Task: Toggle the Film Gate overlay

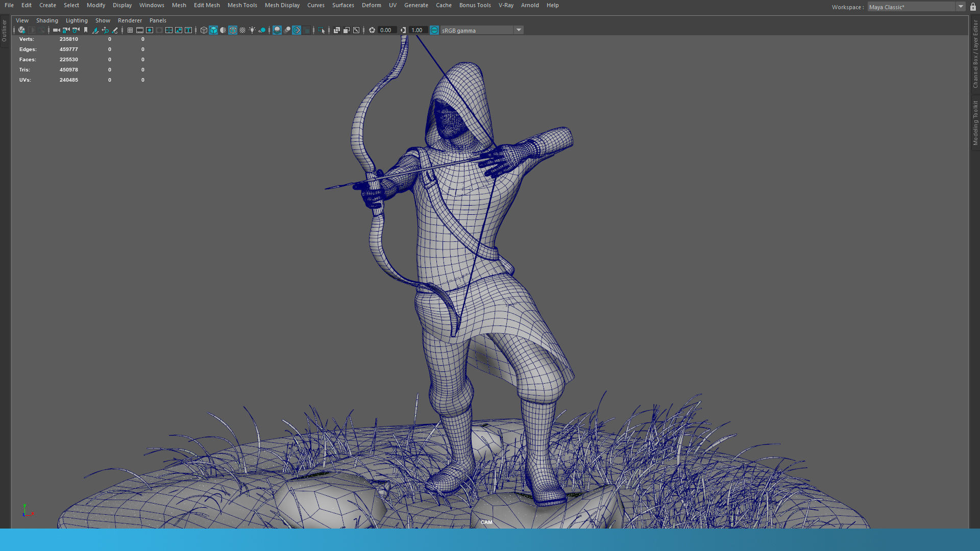Action: (x=140, y=30)
